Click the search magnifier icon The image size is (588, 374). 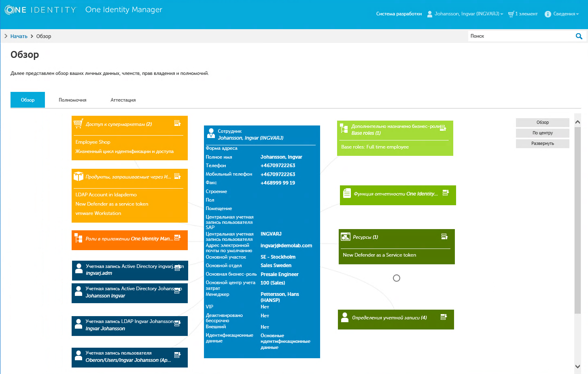pyautogui.click(x=579, y=36)
